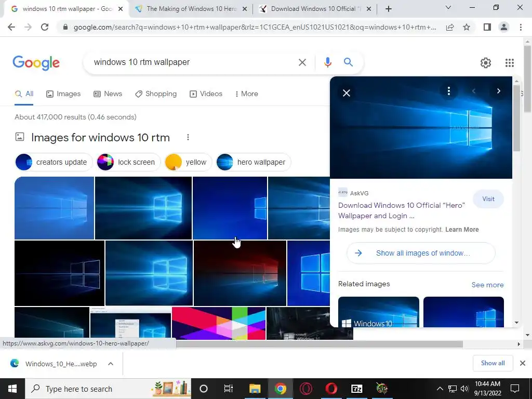Click the browser address bar URL

(255, 27)
